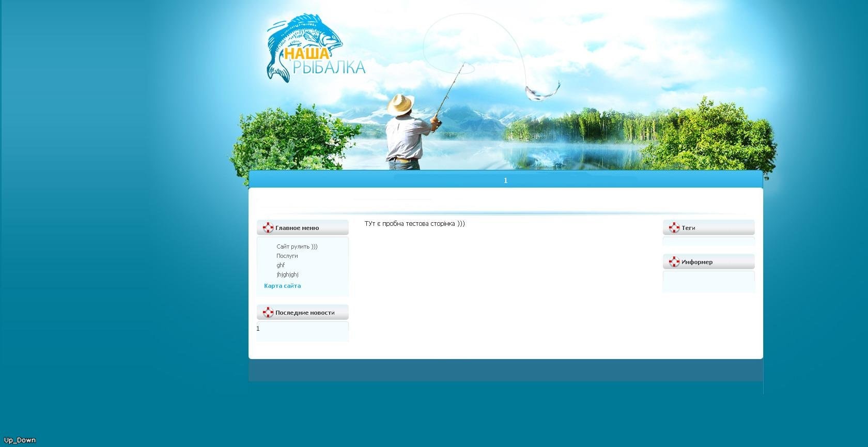
Task: Click the lifebuoy icon beside Главное меню
Action: click(x=268, y=227)
